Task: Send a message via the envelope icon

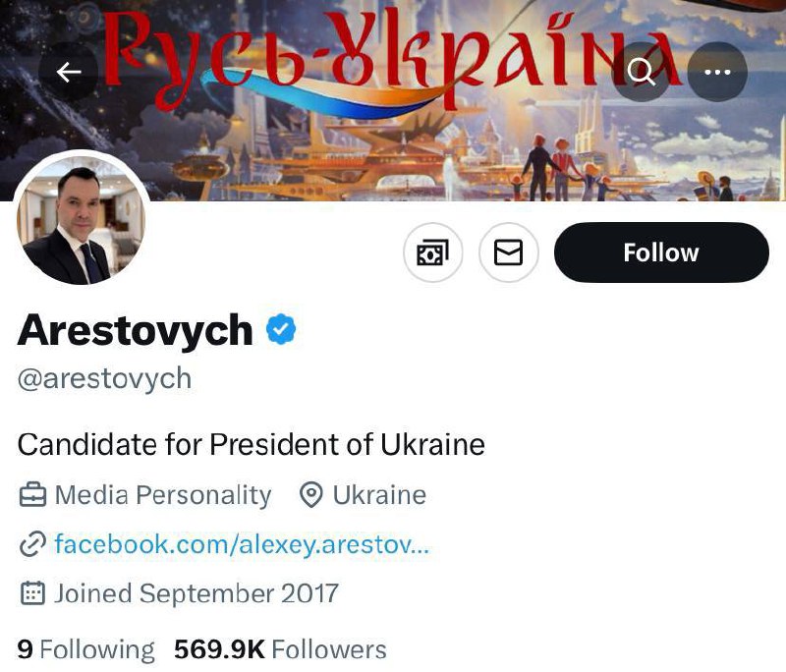Action: [508, 253]
